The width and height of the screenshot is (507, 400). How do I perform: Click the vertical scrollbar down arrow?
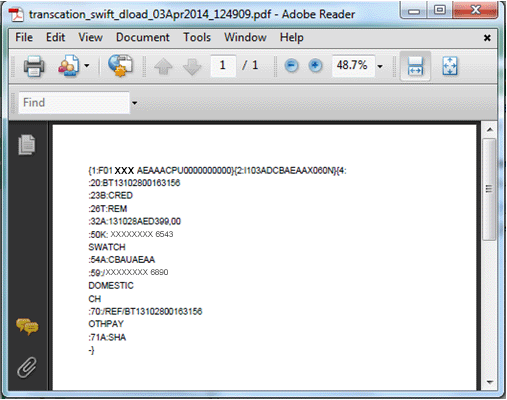point(490,382)
